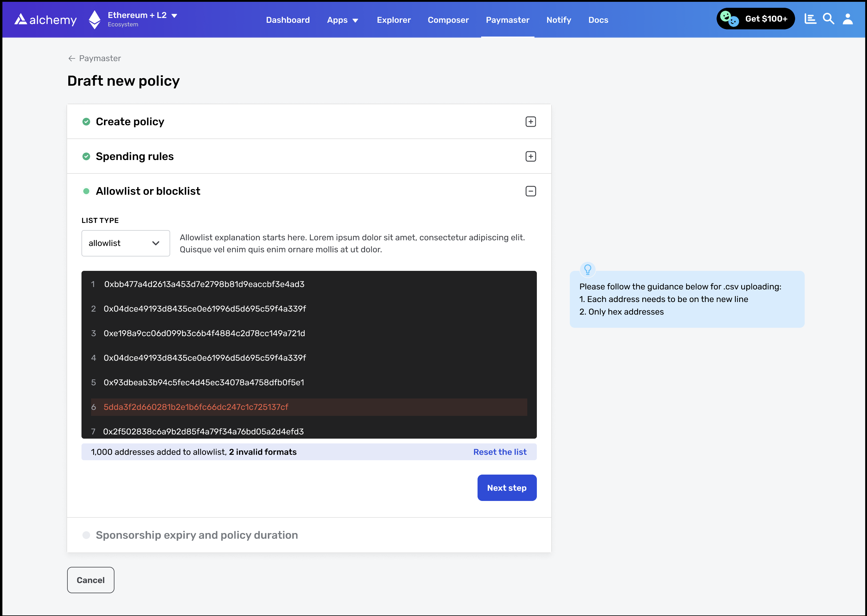Open the allowlist list type dropdown
867x616 pixels.
point(126,243)
